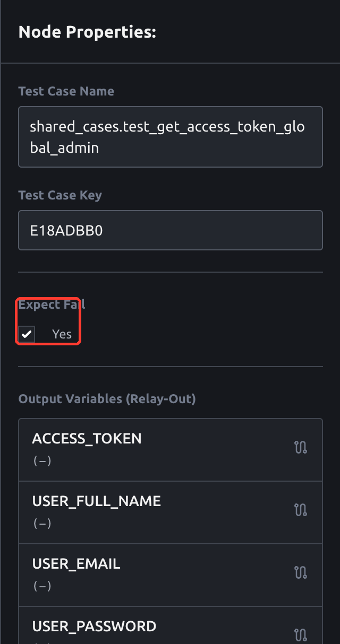Click the Test Case Key label

(x=60, y=195)
